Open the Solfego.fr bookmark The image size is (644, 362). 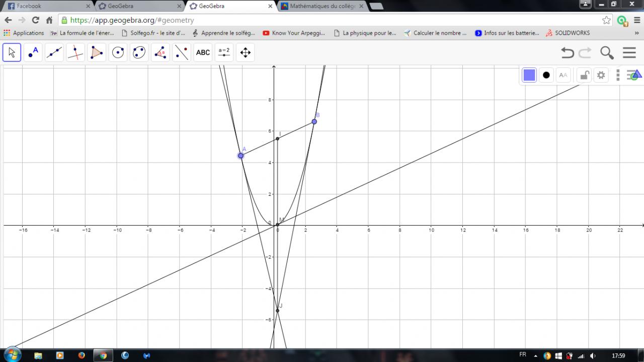pyautogui.click(x=153, y=33)
